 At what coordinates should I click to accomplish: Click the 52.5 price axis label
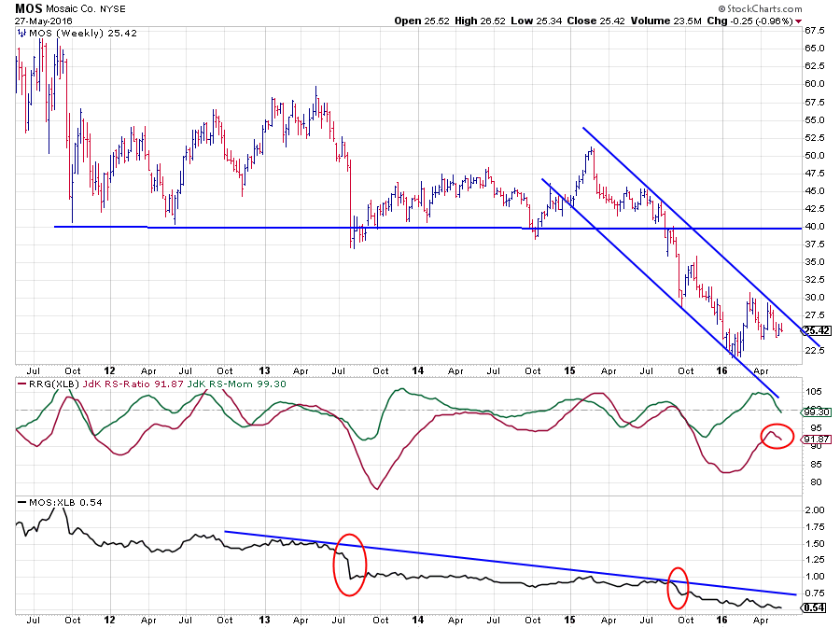point(814,137)
